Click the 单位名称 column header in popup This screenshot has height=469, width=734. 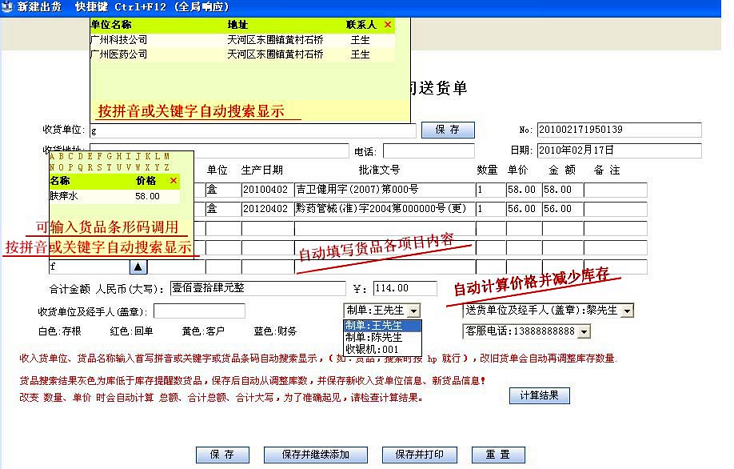click(111, 24)
